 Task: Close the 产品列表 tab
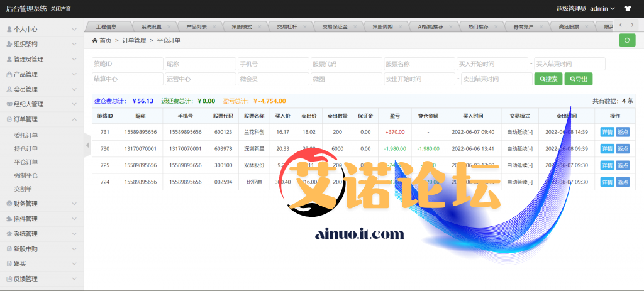(214, 26)
